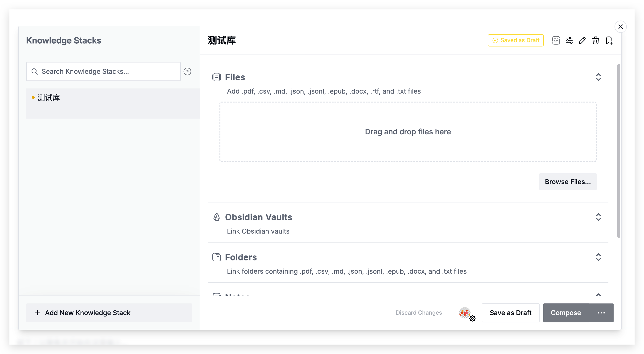
Task: Click the Obsidian Vaults heading
Action: [259, 217]
